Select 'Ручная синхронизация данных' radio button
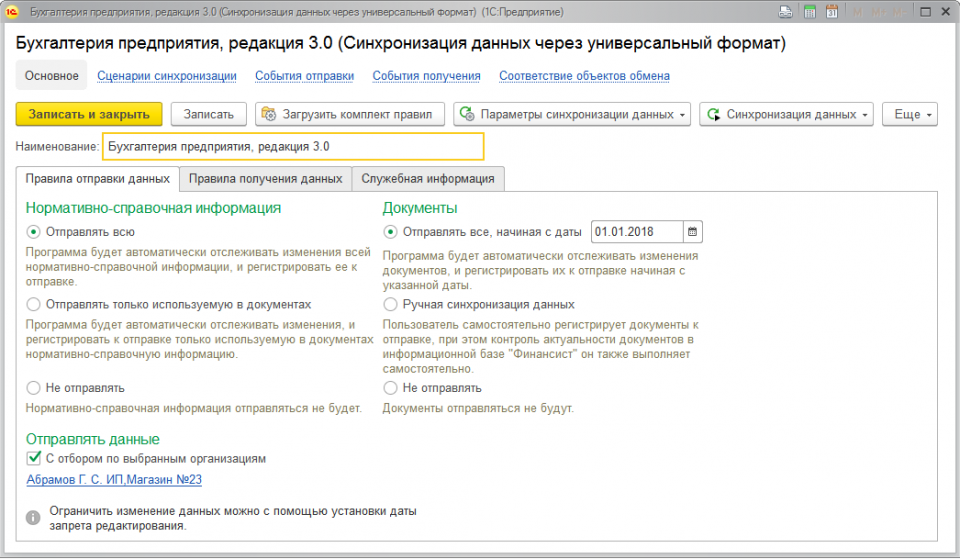Image resolution: width=960 pixels, height=559 pixels. [391, 304]
